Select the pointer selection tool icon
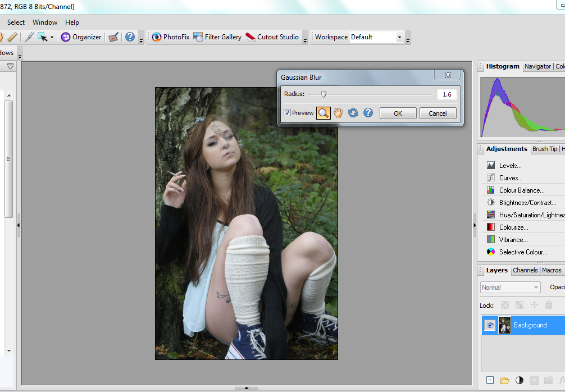Screen dimensions: 565x392 [43, 37]
